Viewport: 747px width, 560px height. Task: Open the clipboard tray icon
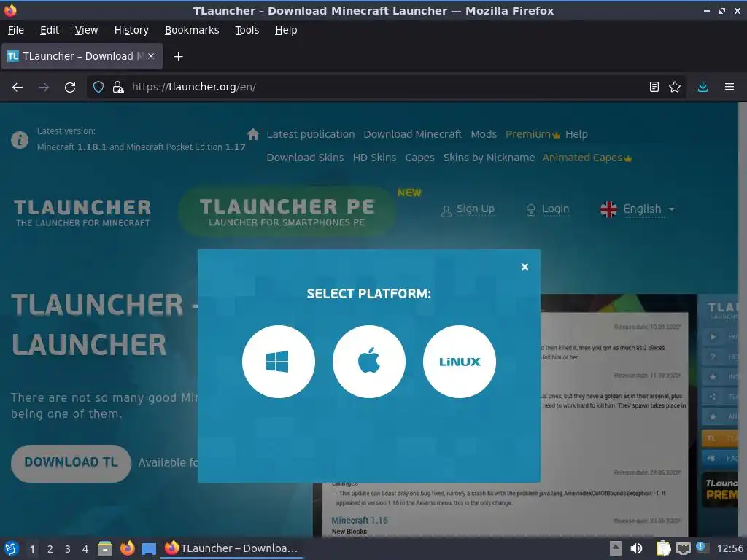(x=663, y=548)
